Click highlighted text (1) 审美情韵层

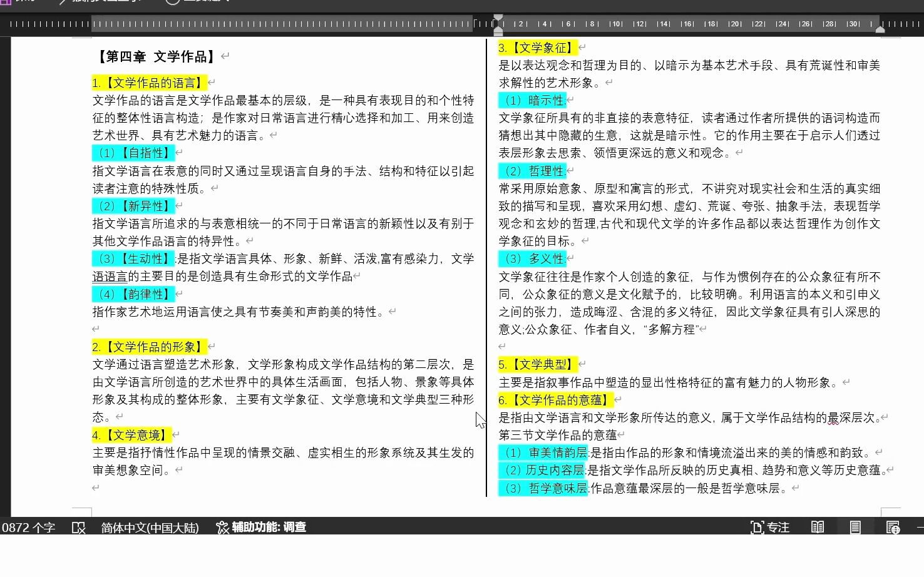[x=543, y=452]
